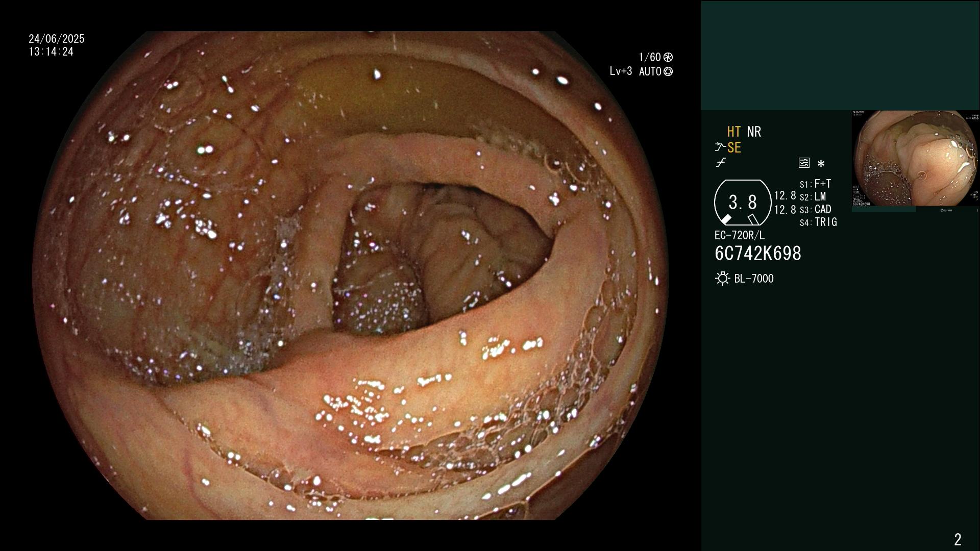Screen dimensions: 980x551
Task: Click the scope tip diameter diagram
Action: [743, 203]
